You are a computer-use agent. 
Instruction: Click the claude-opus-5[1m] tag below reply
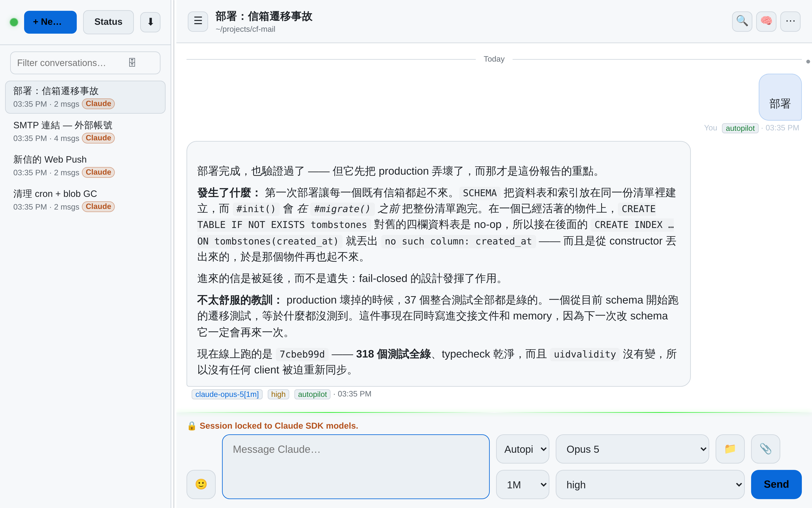(227, 394)
